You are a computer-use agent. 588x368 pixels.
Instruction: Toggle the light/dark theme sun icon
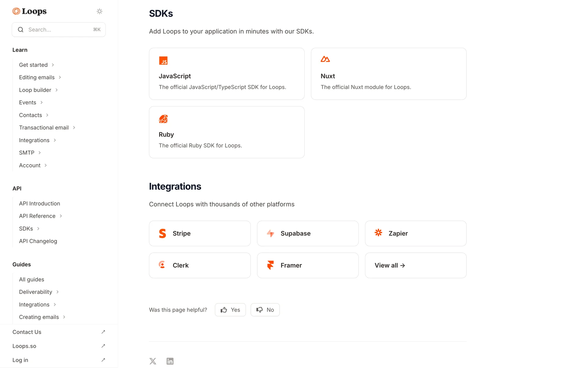(x=100, y=11)
